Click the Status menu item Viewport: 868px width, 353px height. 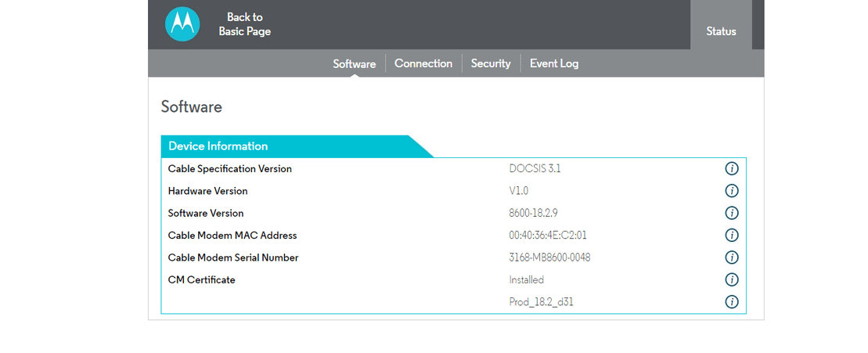[x=721, y=31]
